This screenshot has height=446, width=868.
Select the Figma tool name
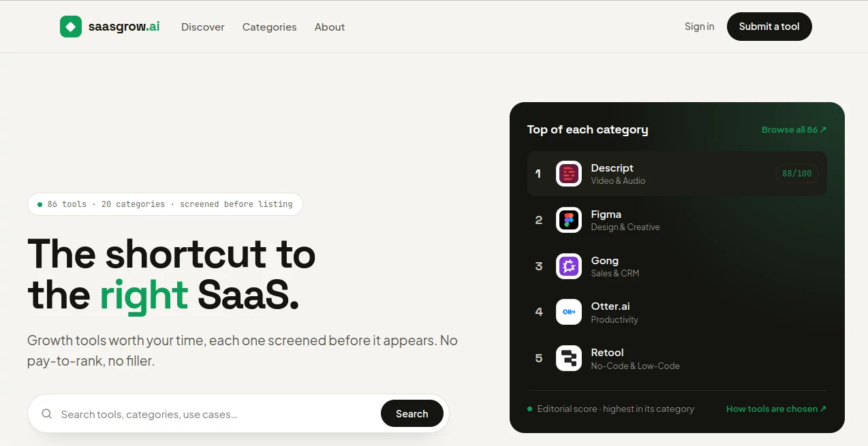[x=606, y=214]
